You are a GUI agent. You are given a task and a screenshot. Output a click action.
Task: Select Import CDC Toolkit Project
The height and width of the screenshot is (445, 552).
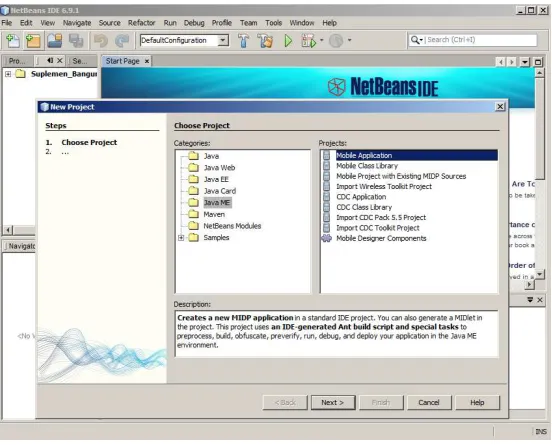[x=378, y=228]
